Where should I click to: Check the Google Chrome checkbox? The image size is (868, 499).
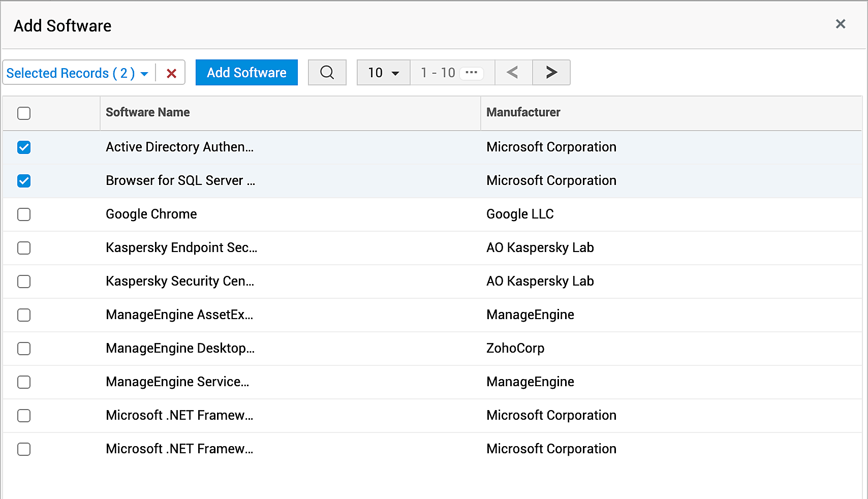coord(24,214)
